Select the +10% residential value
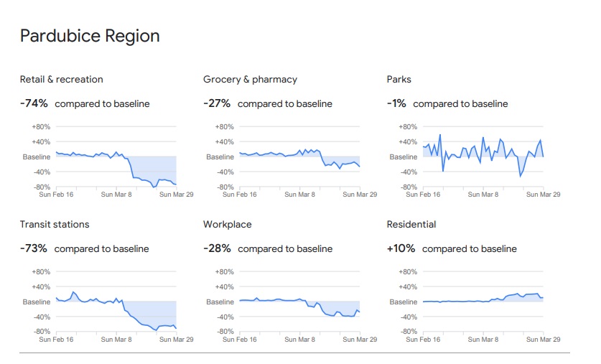 click(x=401, y=248)
